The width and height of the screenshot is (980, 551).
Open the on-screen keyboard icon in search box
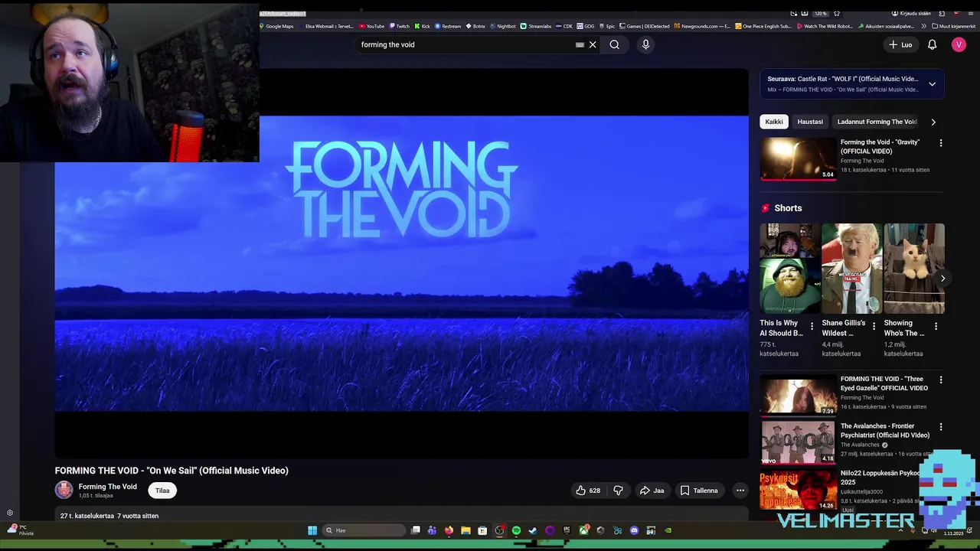[x=580, y=44]
